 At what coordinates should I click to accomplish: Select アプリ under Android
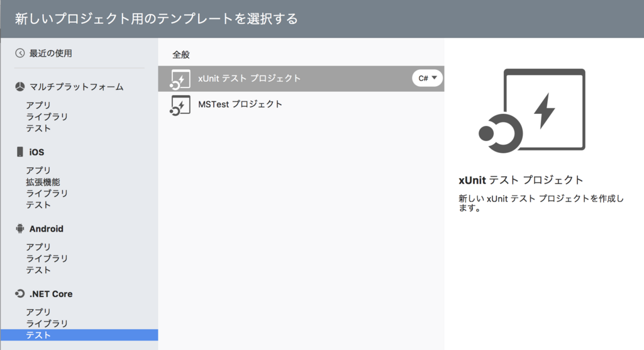tap(38, 247)
